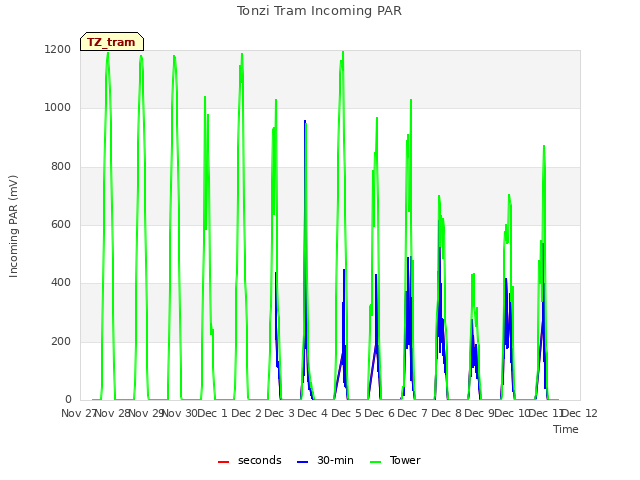Click the 400 y-axis tick label
Screen dimensions: 640x480
pyautogui.click(x=61, y=282)
